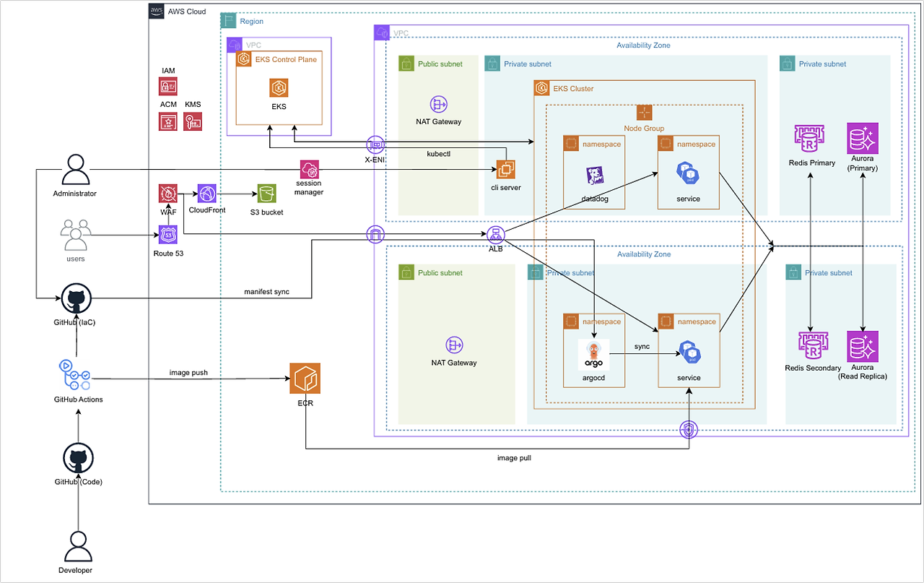The image size is (924, 583).
Task: Select the CloudFront icon
Action: [206, 194]
